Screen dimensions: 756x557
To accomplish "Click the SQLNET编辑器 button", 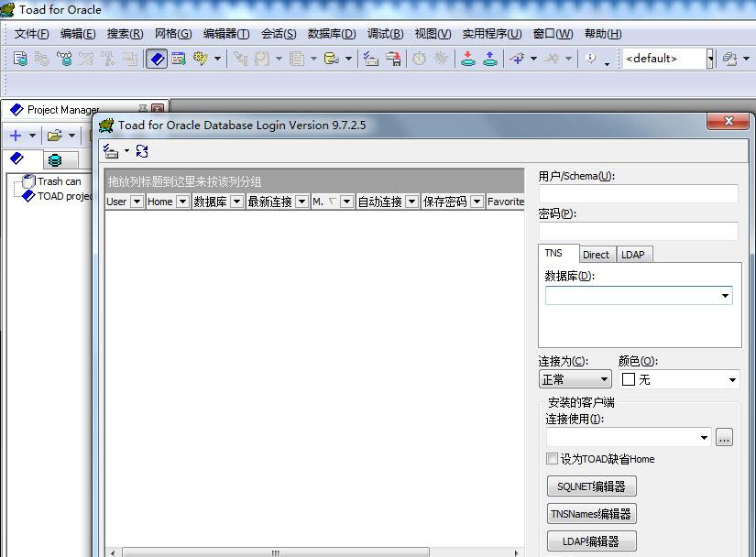I will pyautogui.click(x=591, y=486).
